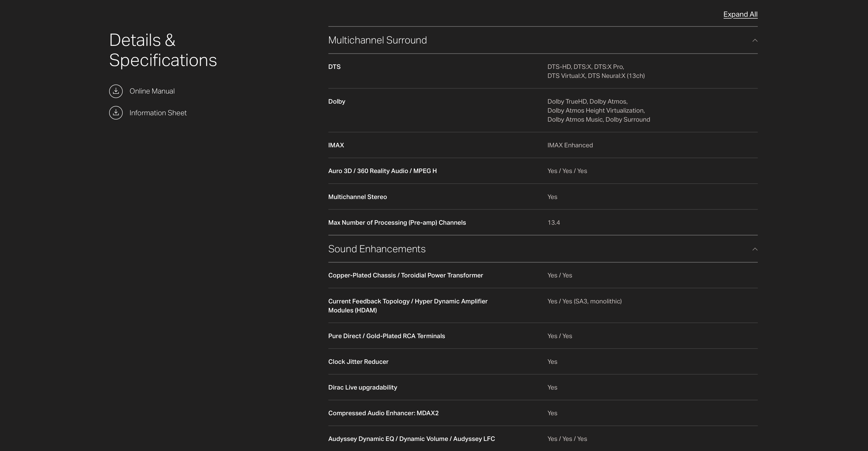Click Copper-Plated Chassis / Toroidial Power Transformer label
The width and height of the screenshot is (868, 451).
pyautogui.click(x=405, y=275)
